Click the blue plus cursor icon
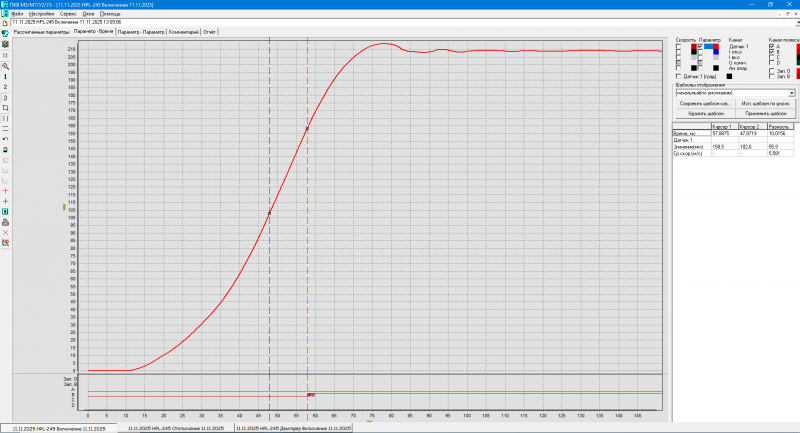 (x=6, y=201)
